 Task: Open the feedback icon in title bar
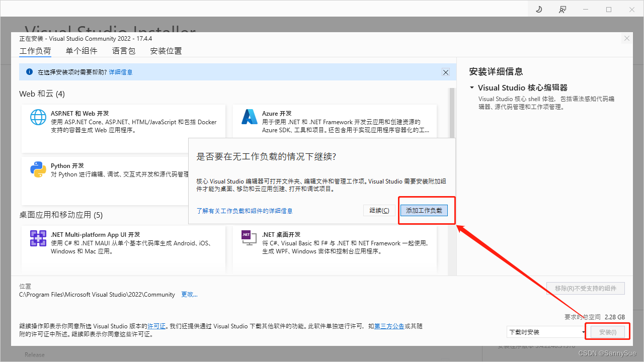[x=562, y=9]
